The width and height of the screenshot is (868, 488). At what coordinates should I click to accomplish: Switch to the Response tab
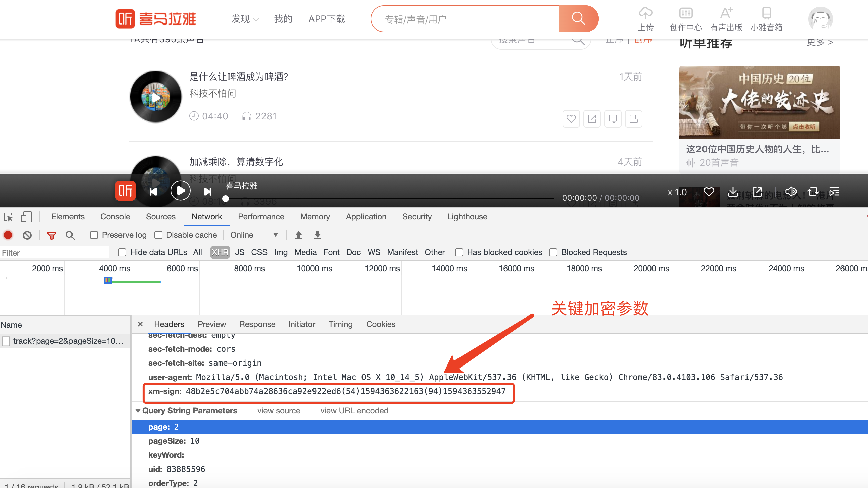[257, 324]
